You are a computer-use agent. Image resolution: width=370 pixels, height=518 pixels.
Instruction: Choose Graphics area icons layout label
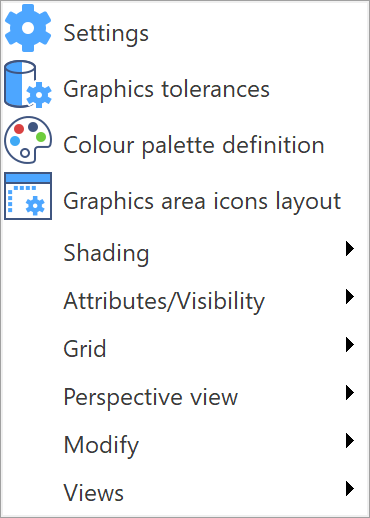(x=202, y=201)
